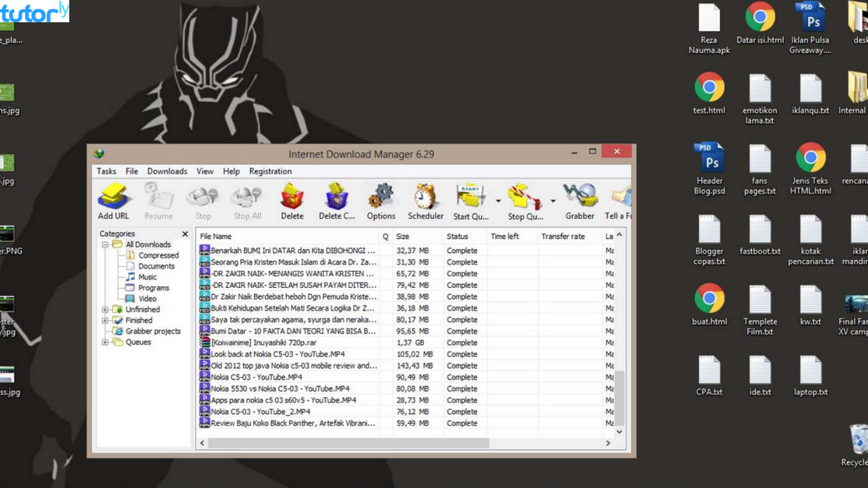868x488 pixels.
Task: Expand the Queues tree node
Action: (105, 342)
